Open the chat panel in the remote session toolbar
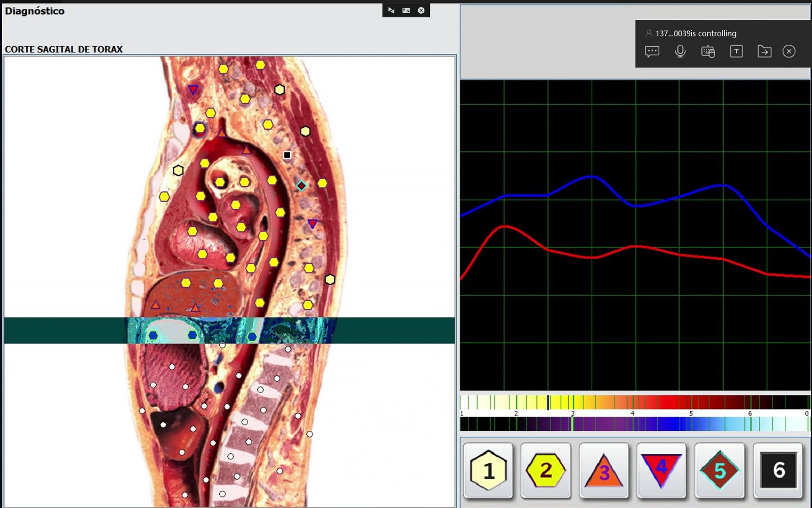 (652, 51)
